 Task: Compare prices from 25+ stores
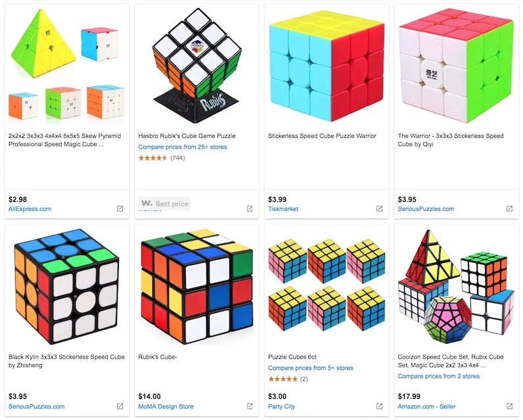tap(187, 147)
